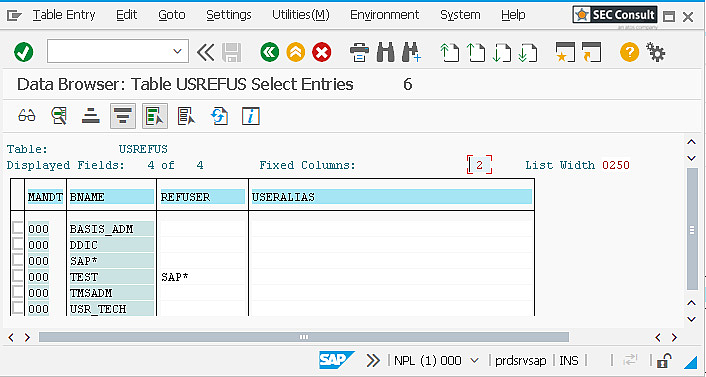Go to Next Page icon

click(x=502, y=52)
